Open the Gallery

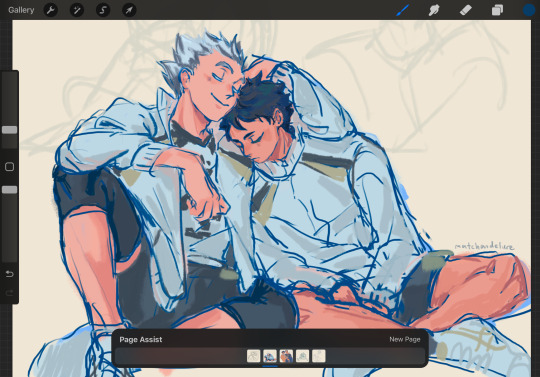pos(21,10)
